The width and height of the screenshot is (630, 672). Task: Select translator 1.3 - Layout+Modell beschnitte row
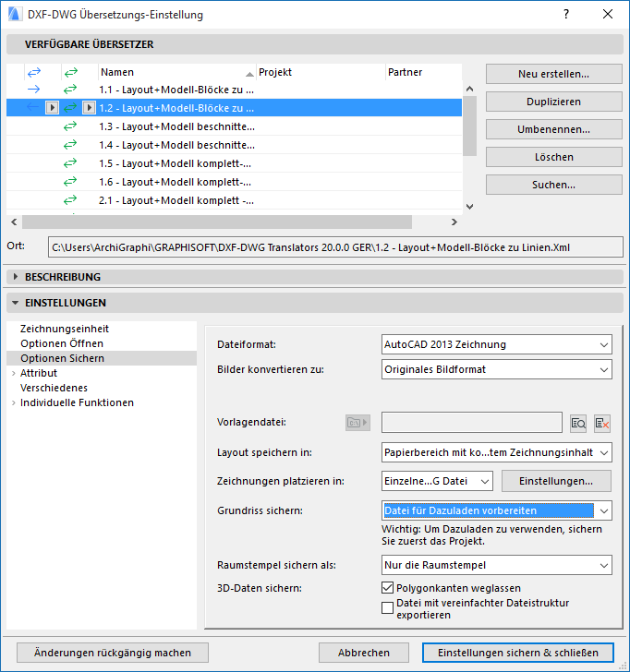coord(234,126)
